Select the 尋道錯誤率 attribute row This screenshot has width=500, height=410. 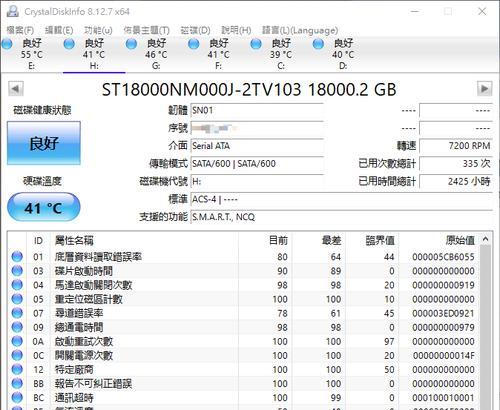coord(244,313)
